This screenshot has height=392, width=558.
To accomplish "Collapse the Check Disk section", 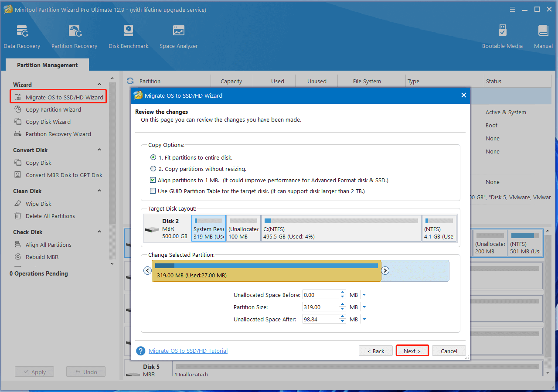I will (x=99, y=232).
